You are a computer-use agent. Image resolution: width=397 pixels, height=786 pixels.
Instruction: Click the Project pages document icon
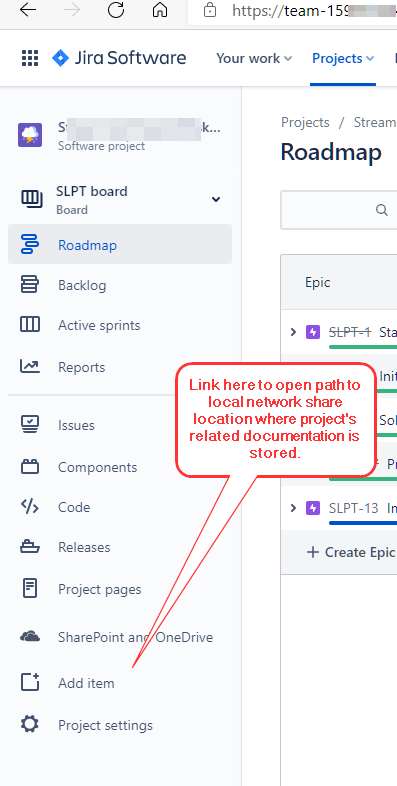point(30,588)
